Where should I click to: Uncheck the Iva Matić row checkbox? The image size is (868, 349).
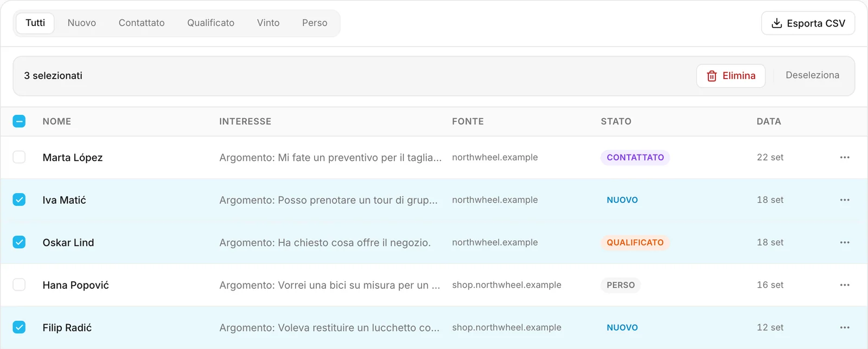(19, 200)
